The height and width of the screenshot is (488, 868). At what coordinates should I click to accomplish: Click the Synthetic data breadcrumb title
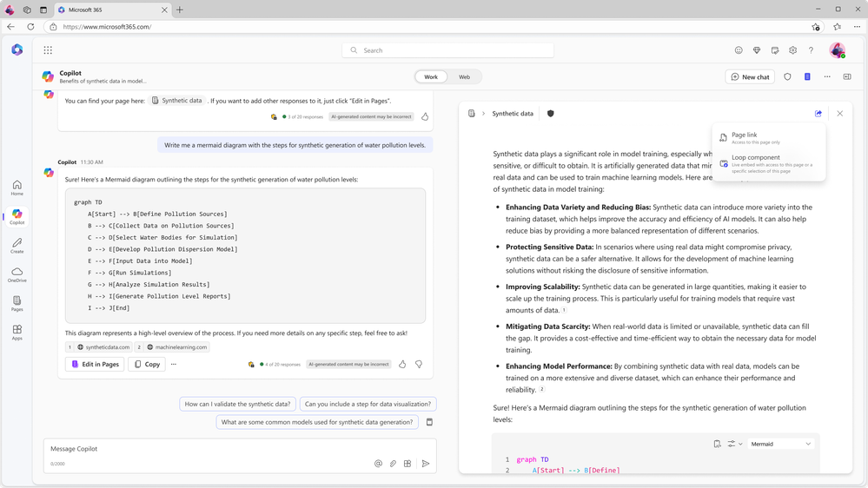coord(513,114)
